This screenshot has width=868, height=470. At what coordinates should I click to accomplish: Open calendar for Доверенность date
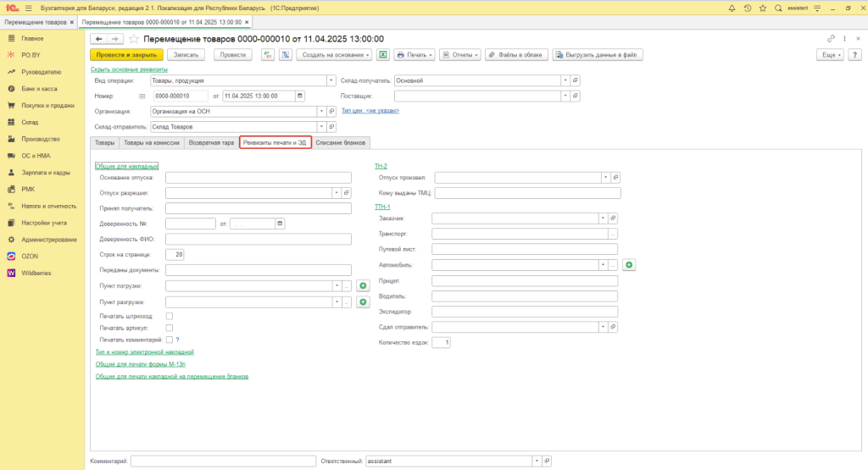tap(280, 224)
